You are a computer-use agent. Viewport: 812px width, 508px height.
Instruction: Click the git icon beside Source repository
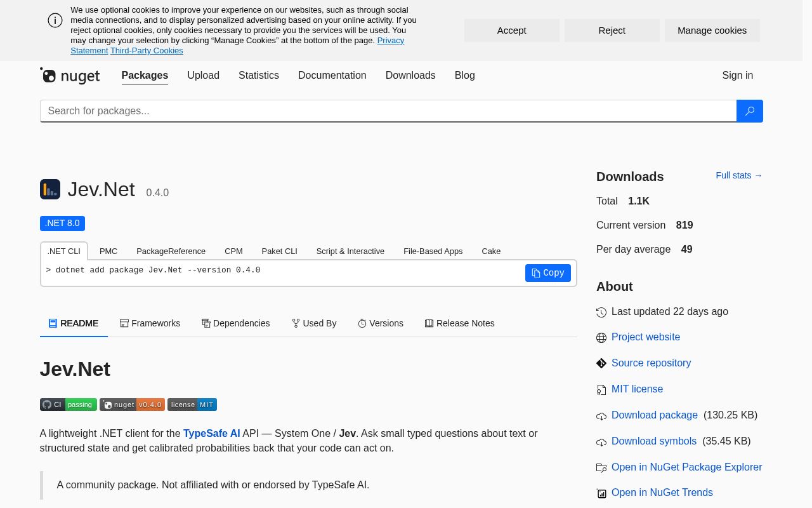601,363
